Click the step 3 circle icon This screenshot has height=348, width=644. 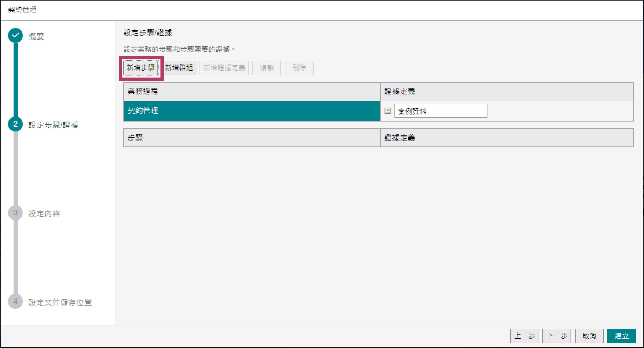point(16,213)
